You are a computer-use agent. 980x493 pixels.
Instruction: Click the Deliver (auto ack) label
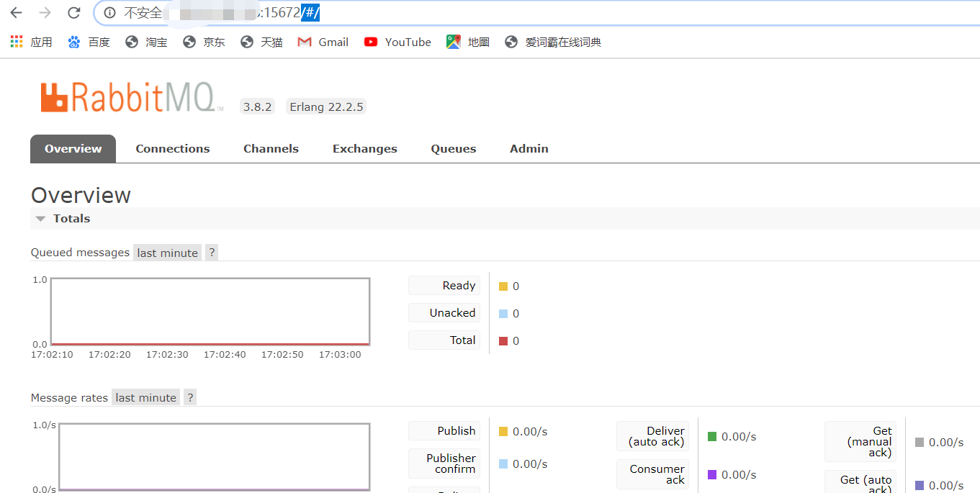(x=653, y=436)
